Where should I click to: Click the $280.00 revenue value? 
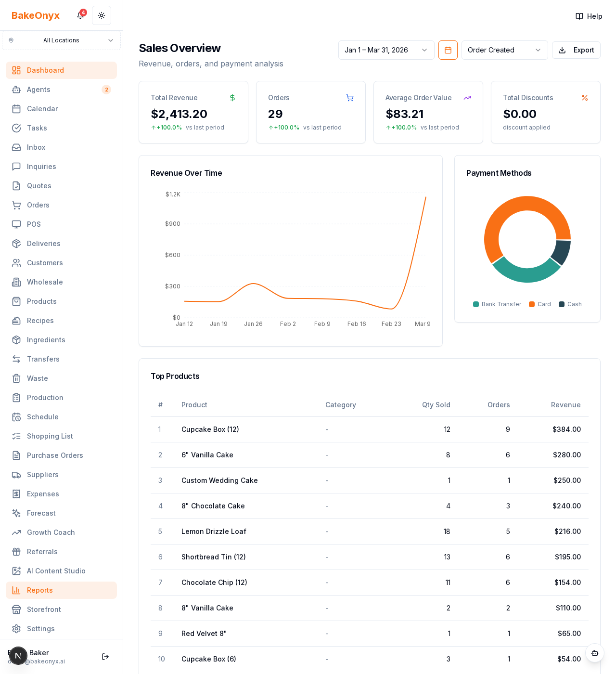[567, 455]
